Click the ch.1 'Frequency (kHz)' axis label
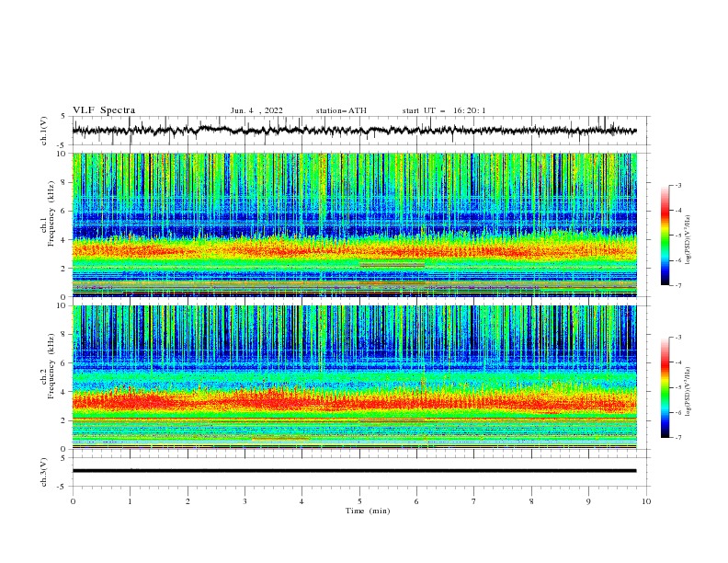Viewport: 728px width, 563px height. (51, 213)
